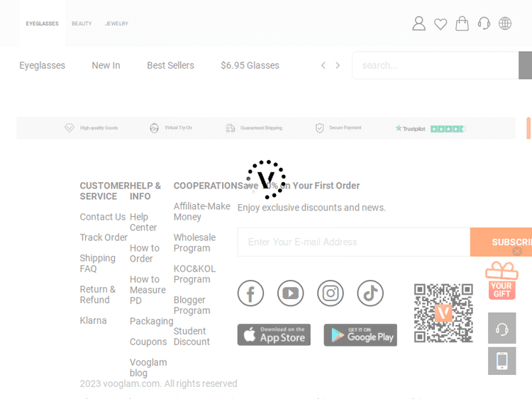Screen dimensions: 532x399
Task: Close the Your Gift popup
Action: coord(517,251)
